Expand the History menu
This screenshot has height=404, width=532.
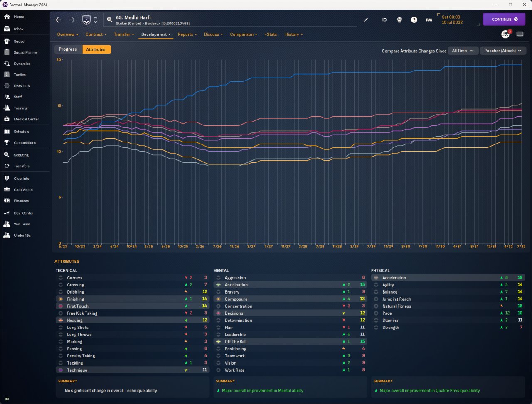pos(294,34)
